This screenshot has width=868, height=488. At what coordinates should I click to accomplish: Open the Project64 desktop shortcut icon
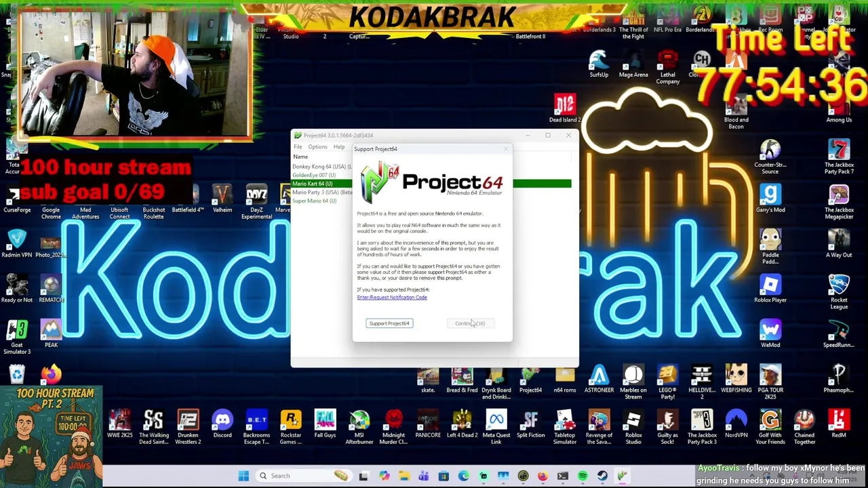pyautogui.click(x=530, y=380)
